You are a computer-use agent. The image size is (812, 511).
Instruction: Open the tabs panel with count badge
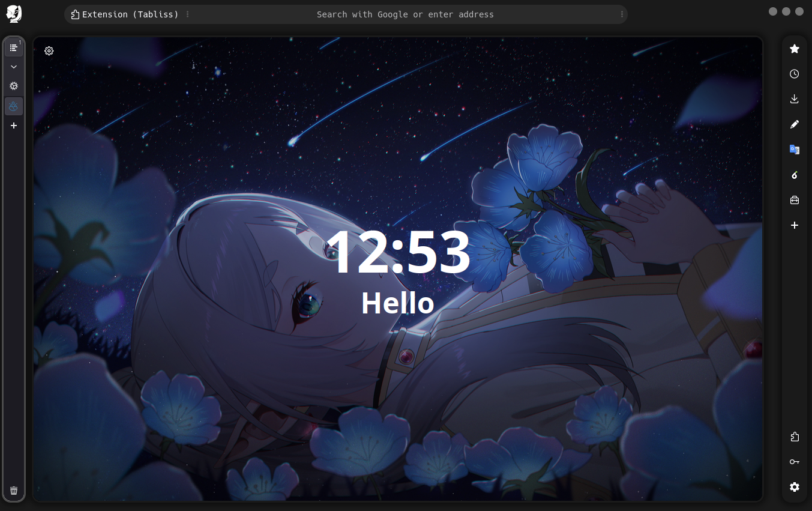[x=14, y=47]
